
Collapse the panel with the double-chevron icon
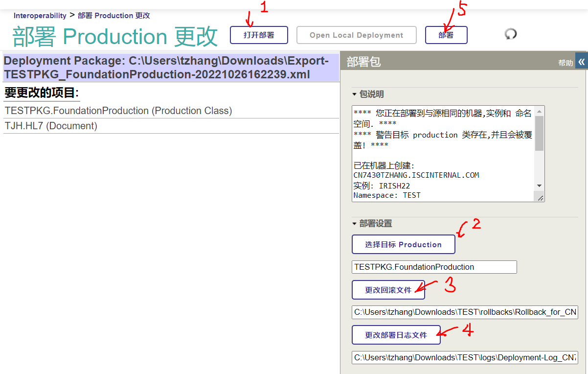(581, 62)
